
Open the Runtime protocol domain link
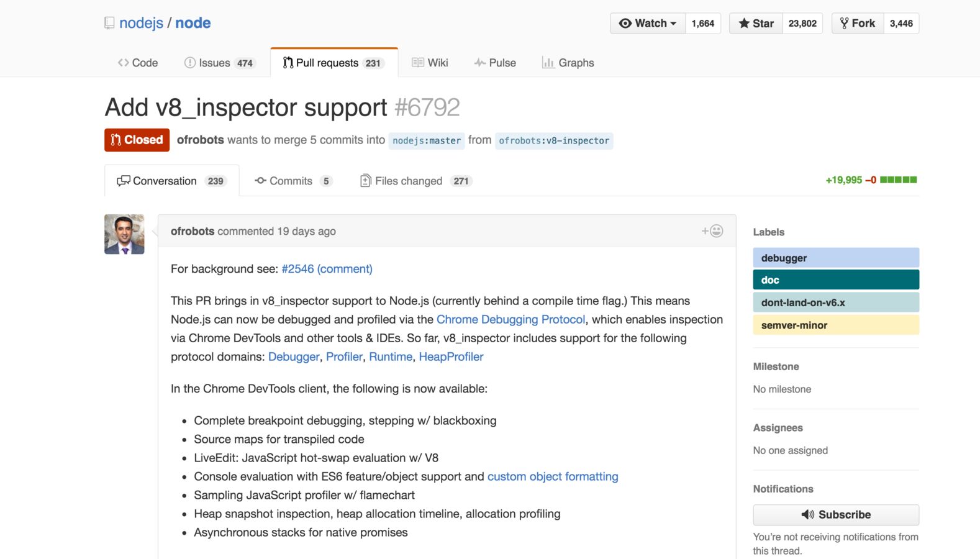tap(391, 357)
